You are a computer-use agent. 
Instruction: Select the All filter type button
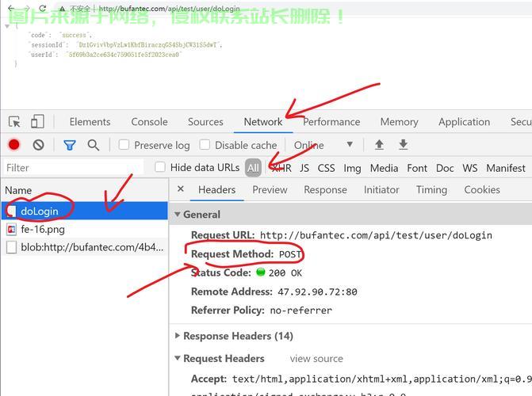click(x=253, y=168)
